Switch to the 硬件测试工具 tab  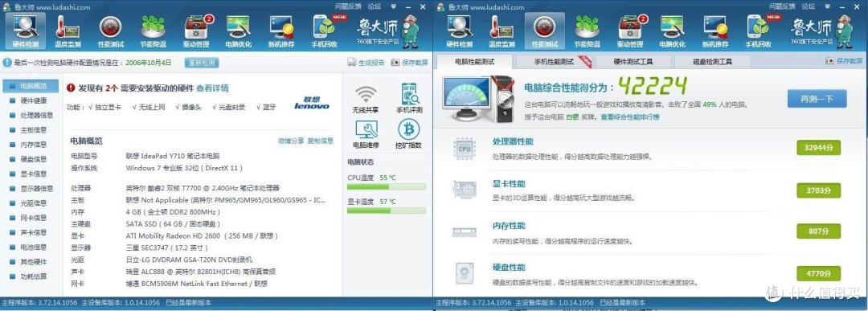pos(633,61)
